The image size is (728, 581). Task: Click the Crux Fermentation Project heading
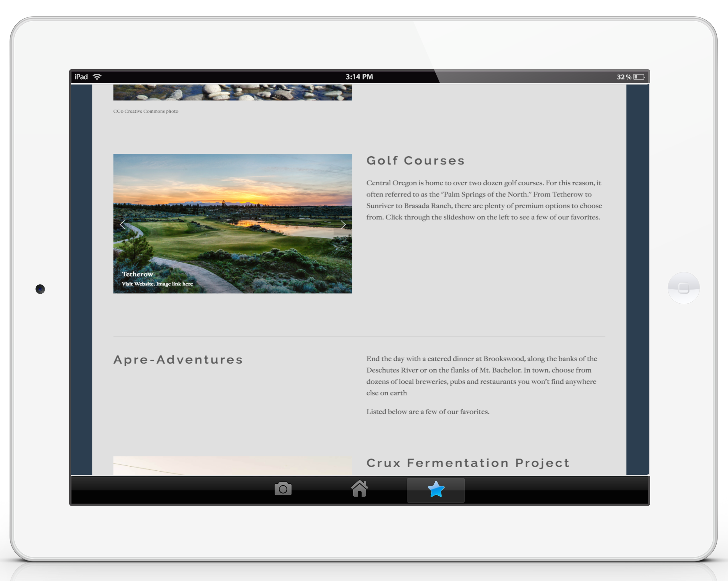(x=468, y=463)
